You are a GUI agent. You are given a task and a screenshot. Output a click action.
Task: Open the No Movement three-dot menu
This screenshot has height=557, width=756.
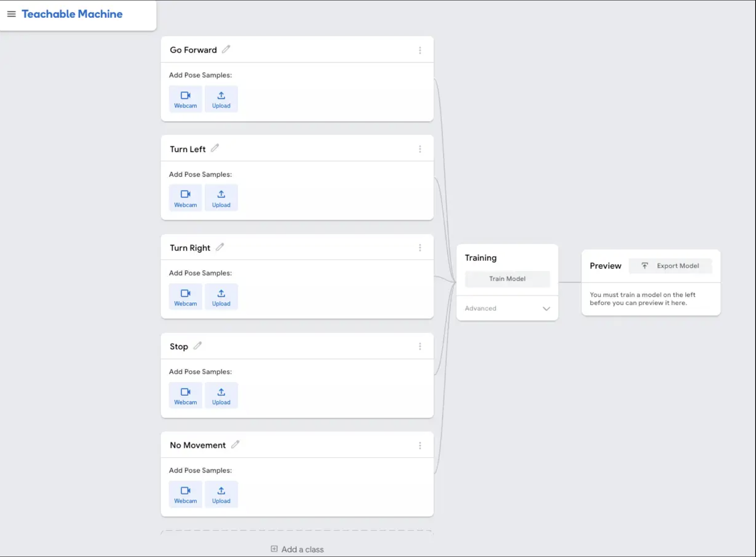tap(420, 446)
